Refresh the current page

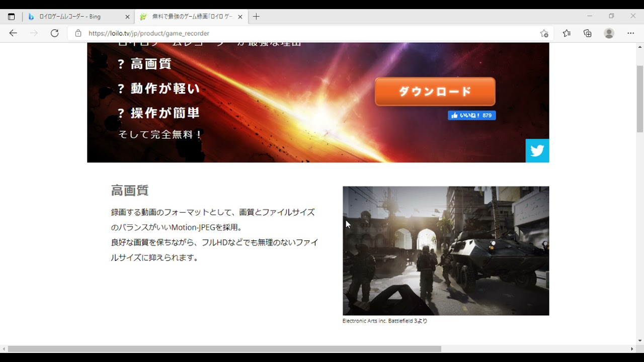click(x=54, y=33)
